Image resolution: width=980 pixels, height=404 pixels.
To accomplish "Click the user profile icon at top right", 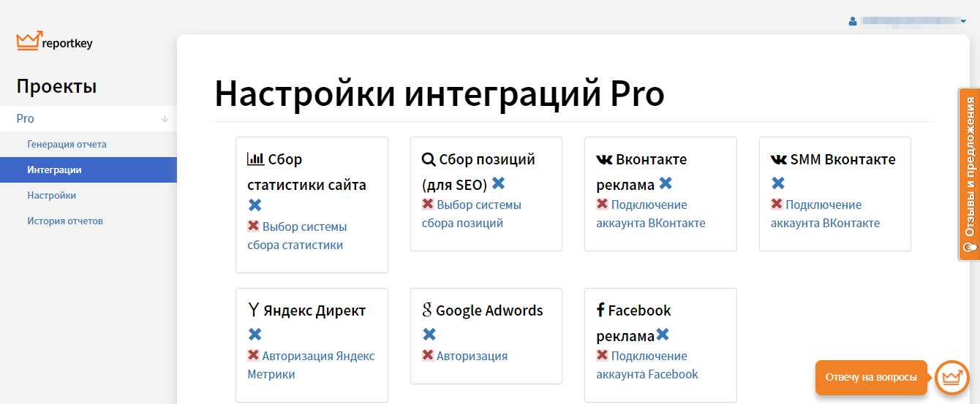I will click(853, 21).
